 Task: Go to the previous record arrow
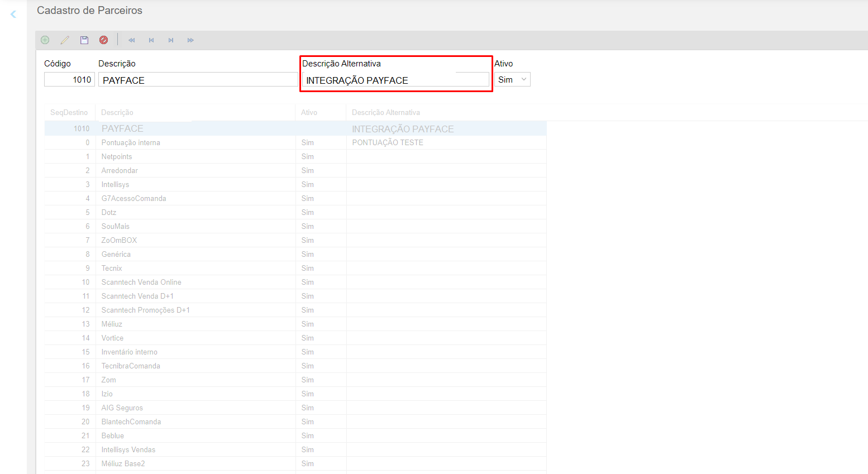pos(151,40)
